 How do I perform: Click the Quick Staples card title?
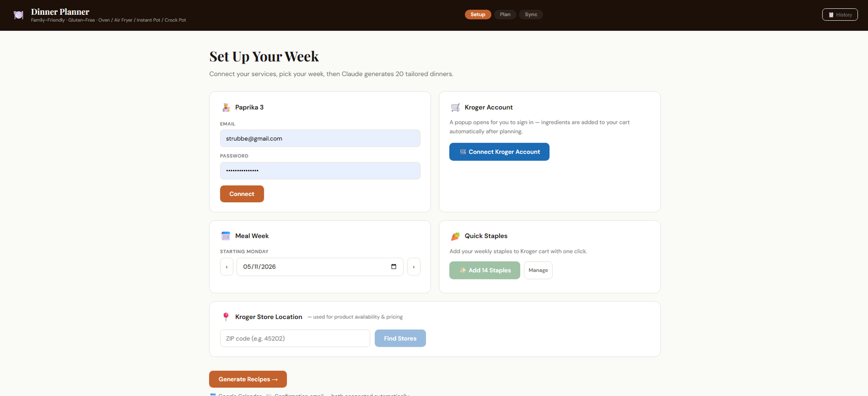(486, 236)
